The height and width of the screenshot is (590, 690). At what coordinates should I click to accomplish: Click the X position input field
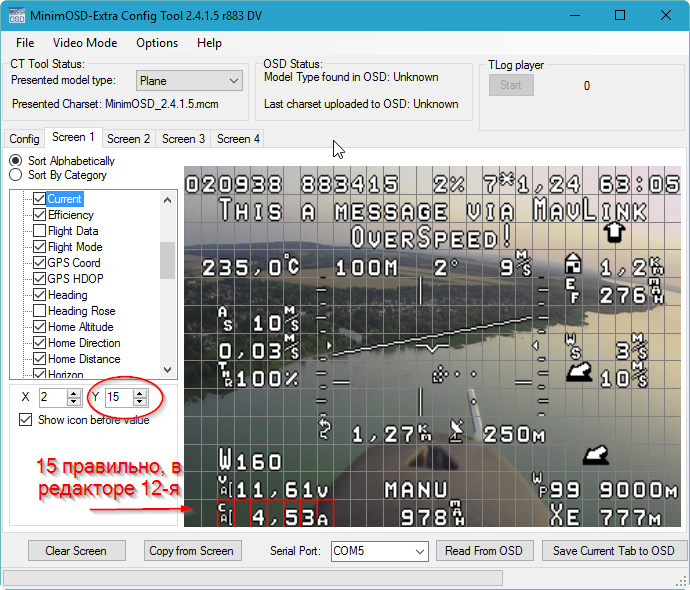point(51,397)
